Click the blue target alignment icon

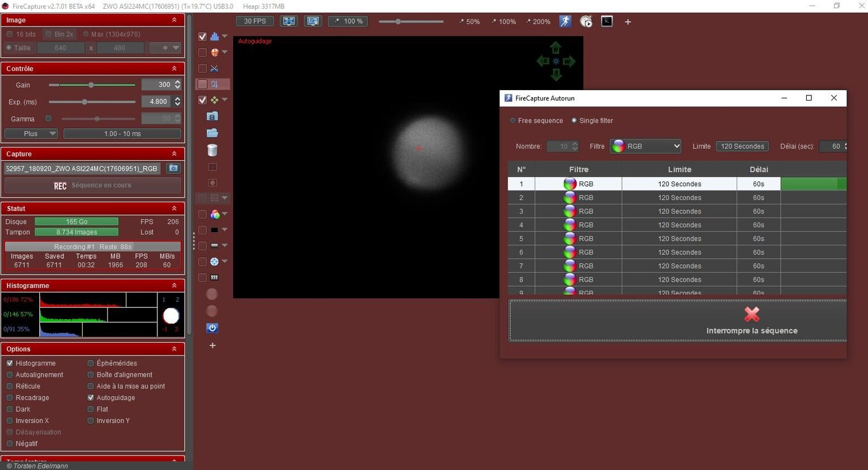point(215,261)
